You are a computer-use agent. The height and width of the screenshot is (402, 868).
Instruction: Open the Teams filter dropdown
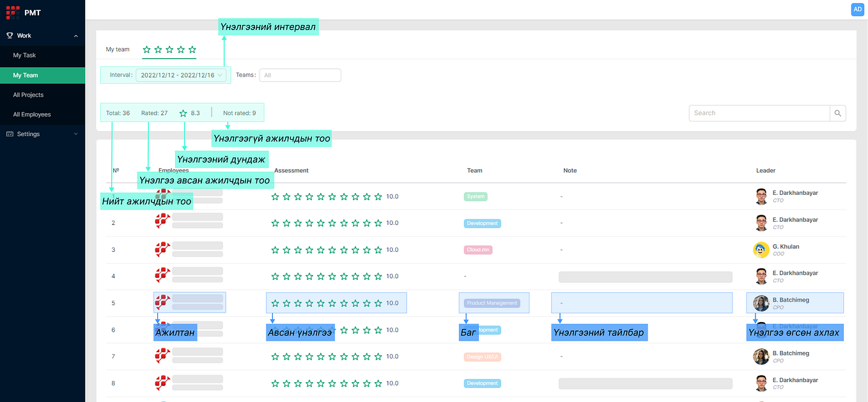pyautogui.click(x=300, y=75)
